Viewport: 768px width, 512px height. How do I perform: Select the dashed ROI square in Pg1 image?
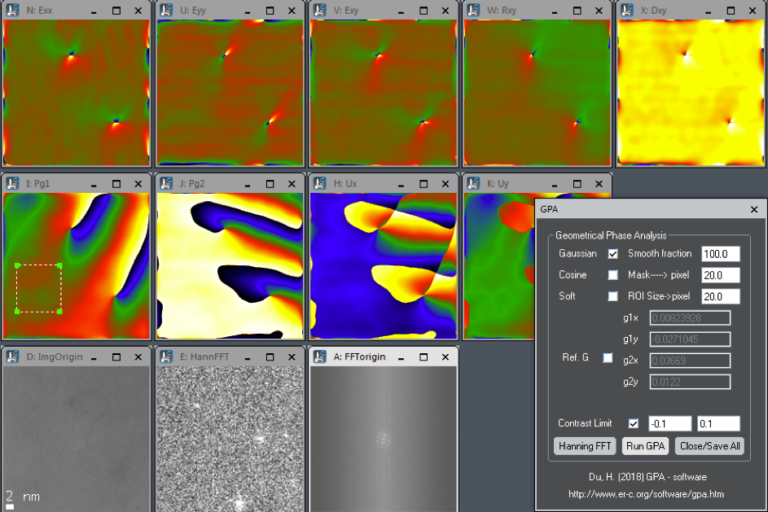click(x=38, y=288)
